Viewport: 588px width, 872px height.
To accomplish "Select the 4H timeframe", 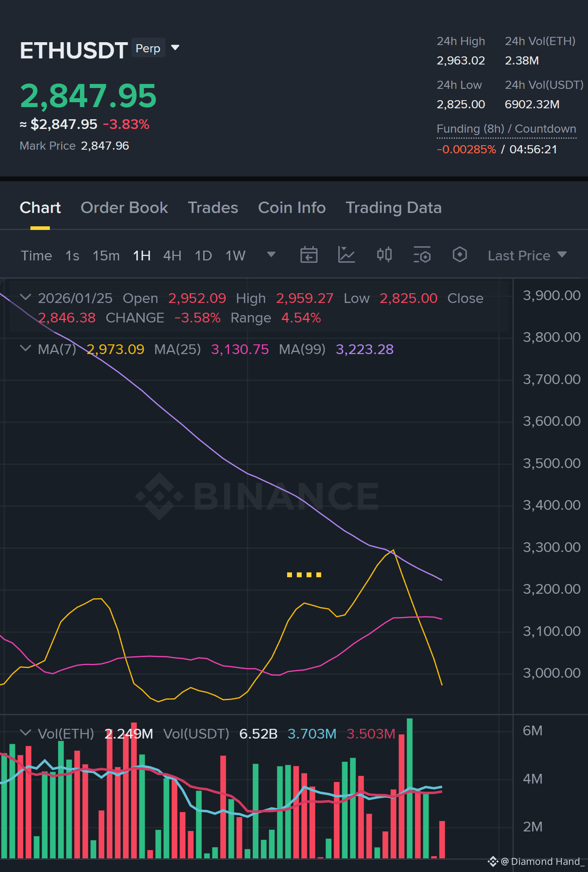I will [x=172, y=256].
